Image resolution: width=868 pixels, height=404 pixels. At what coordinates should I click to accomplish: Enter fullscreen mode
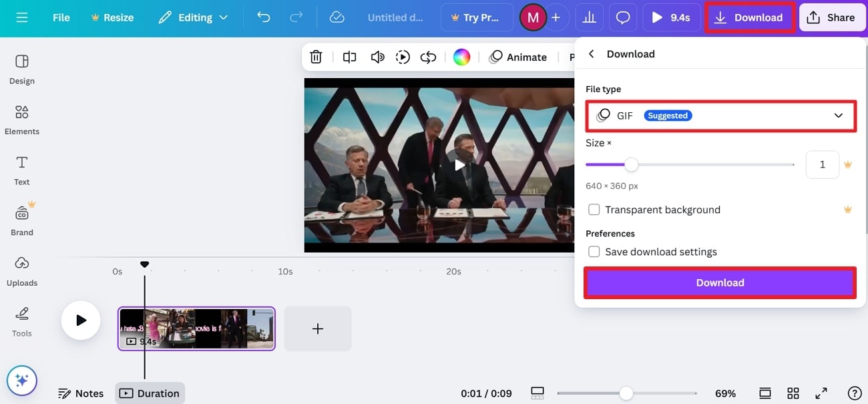(821, 393)
